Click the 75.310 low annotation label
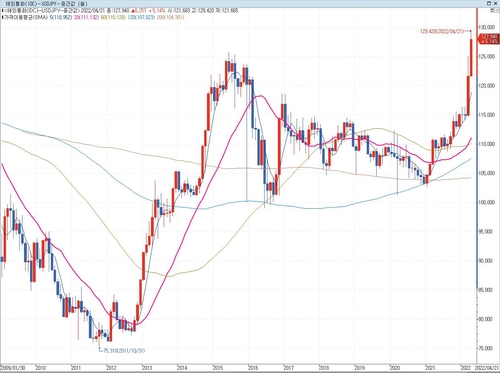 coord(124,351)
